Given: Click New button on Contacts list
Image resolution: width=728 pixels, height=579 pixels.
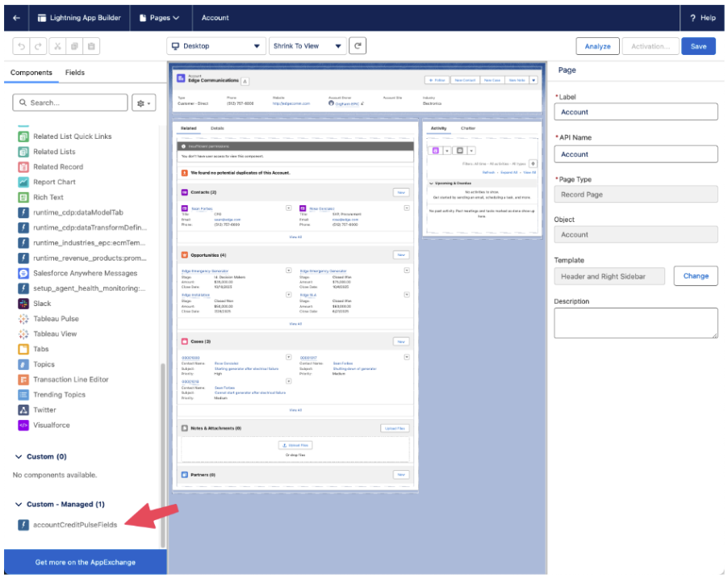Looking at the screenshot, I should coord(401,192).
